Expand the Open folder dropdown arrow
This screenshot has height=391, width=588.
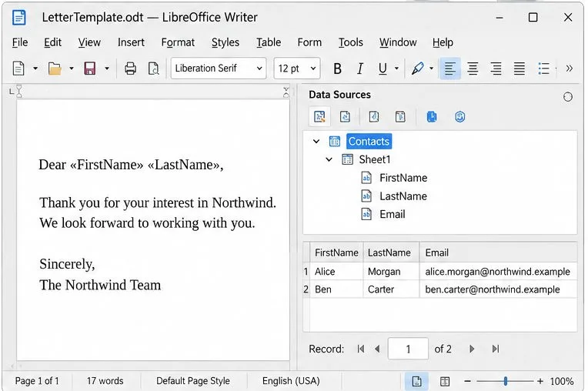pos(72,69)
